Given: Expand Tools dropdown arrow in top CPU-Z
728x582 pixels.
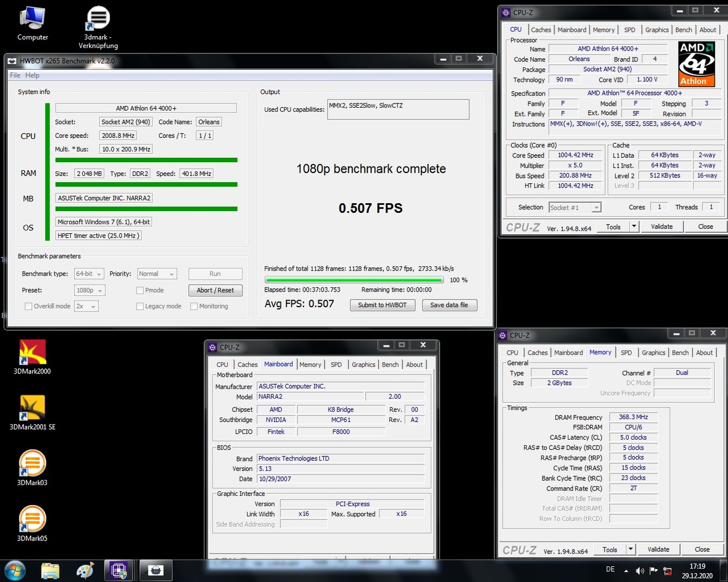Looking at the screenshot, I should tap(634, 227).
